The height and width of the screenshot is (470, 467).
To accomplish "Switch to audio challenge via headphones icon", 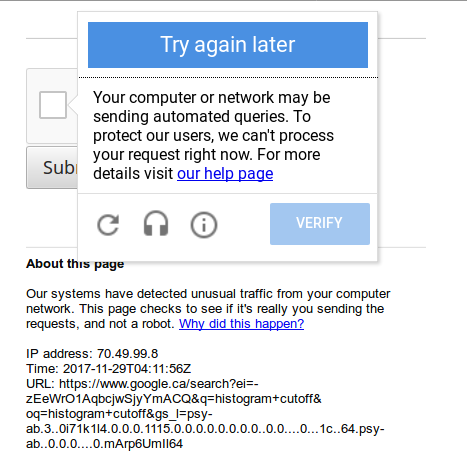I will coord(156,224).
